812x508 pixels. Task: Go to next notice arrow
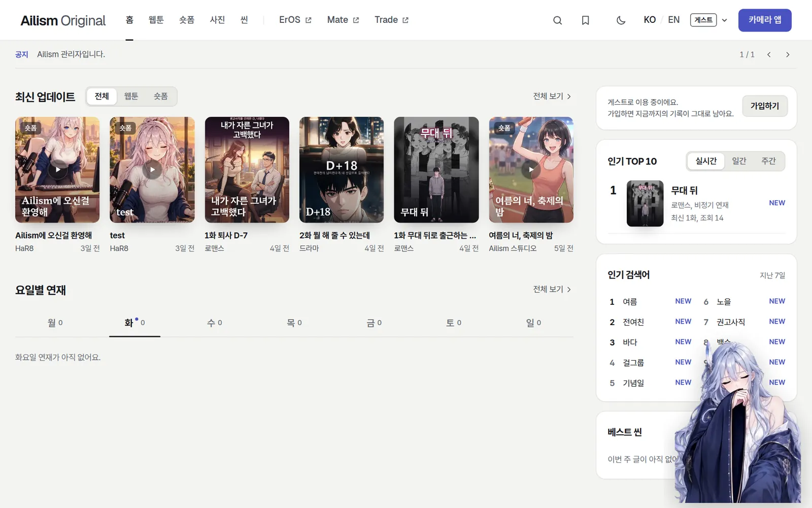(788, 54)
